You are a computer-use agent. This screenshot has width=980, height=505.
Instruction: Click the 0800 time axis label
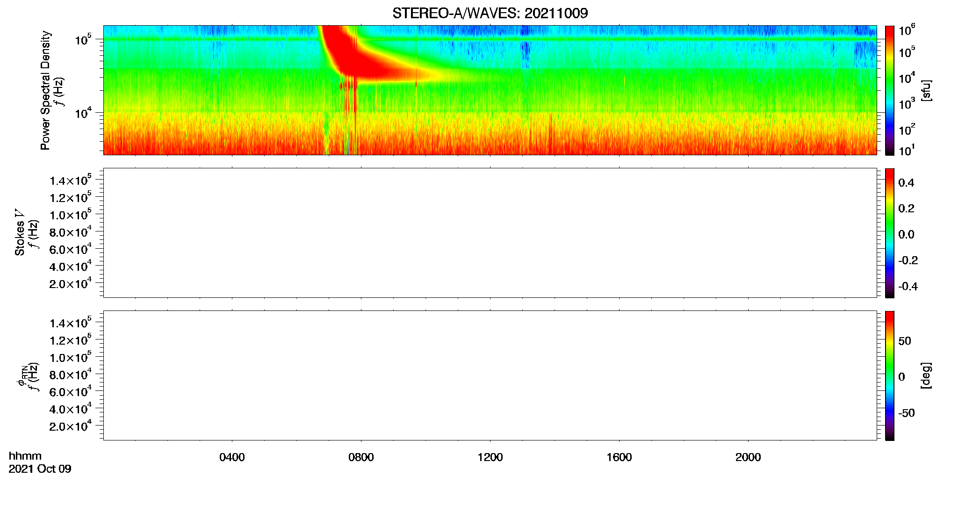[x=361, y=457]
